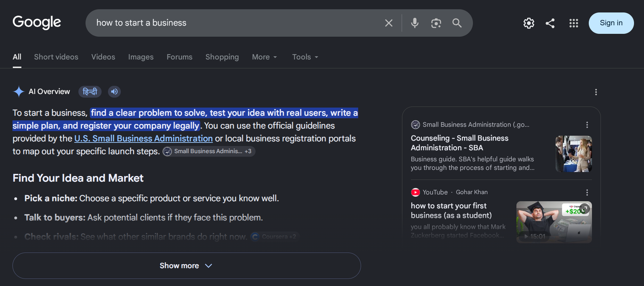The image size is (644, 286).
Task: Switch to the Forums tab
Action: click(180, 57)
